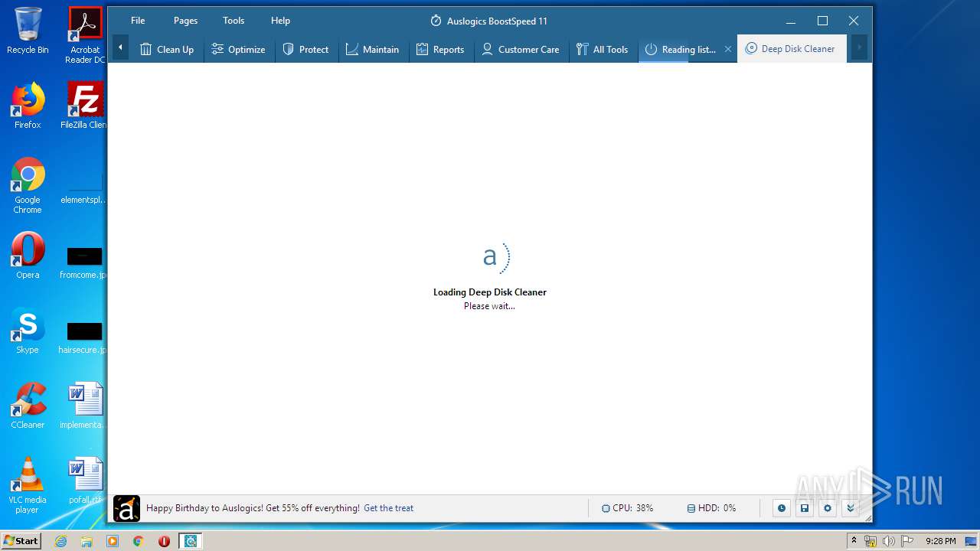Open VLC media player desktop shortcut
This screenshot has width=980, height=551.
point(28,486)
